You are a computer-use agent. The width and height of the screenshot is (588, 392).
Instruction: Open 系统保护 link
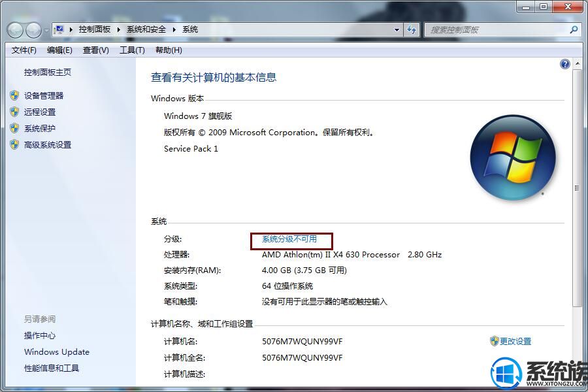click(40, 128)
